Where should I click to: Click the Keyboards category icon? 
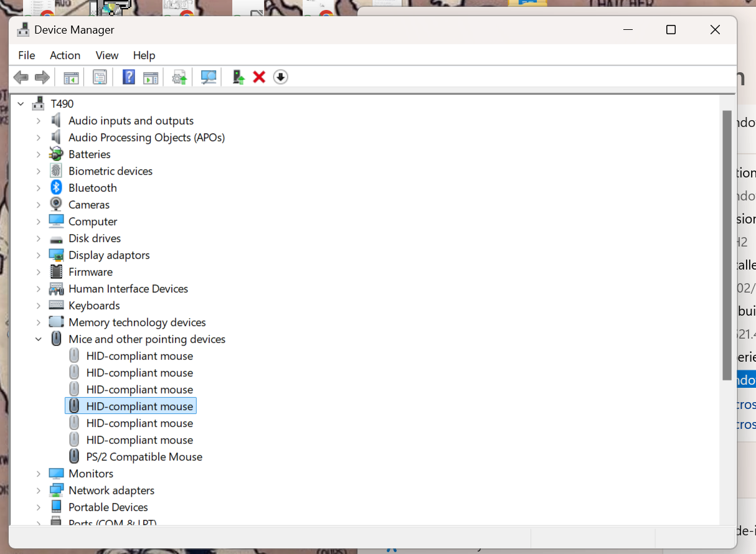pos(56,305)
